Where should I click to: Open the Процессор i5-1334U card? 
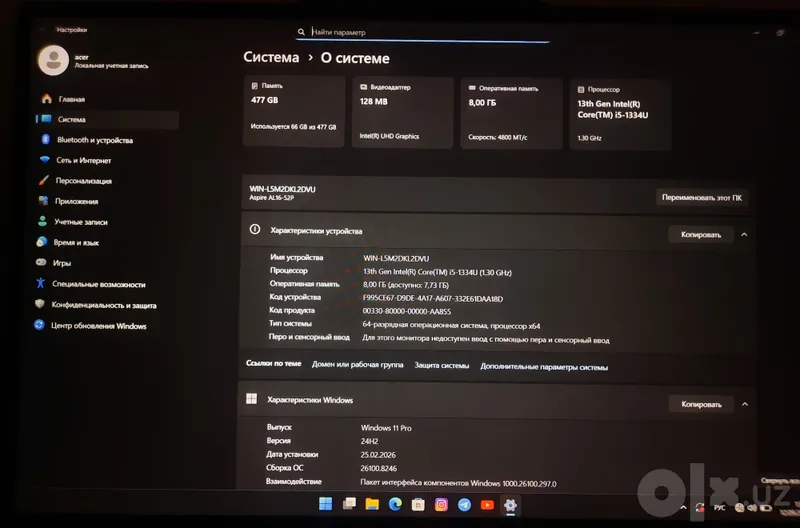[620, 114]
